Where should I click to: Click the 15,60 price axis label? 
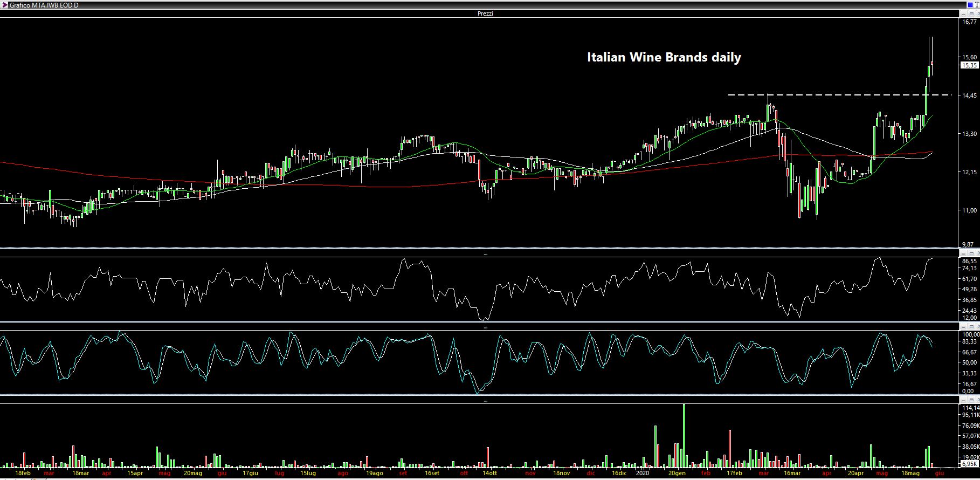(x=969, y=57)
